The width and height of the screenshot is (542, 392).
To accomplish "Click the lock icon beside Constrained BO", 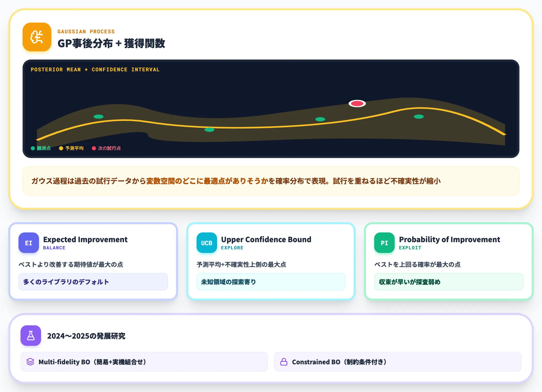I will (x=284, y=362).
